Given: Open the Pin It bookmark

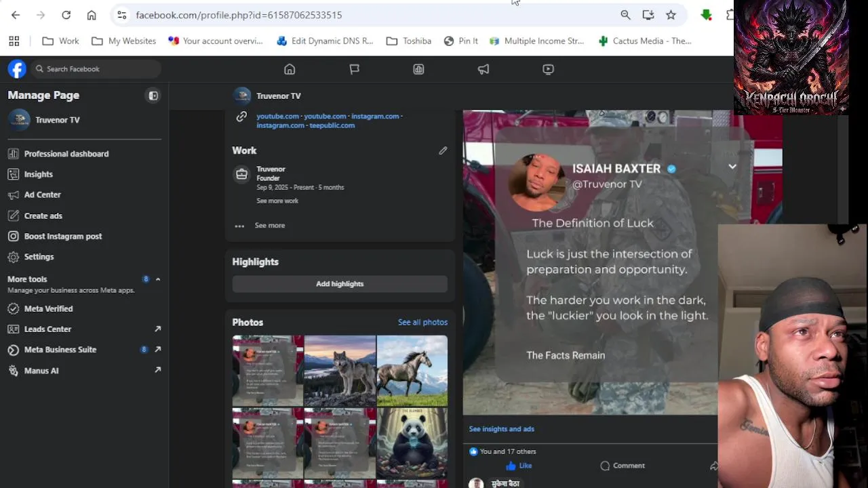Looking at the screenshot, I should point(460,41).
